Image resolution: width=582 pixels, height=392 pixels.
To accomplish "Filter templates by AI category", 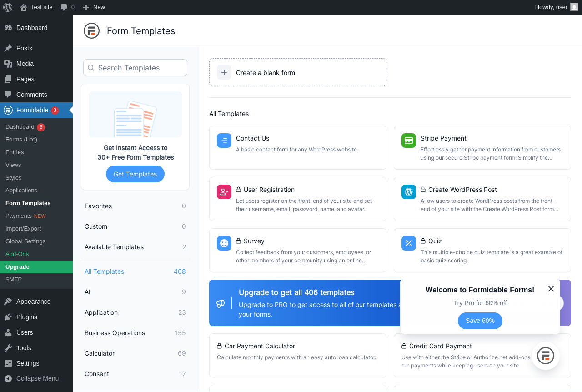I will [x=135, y=292].
